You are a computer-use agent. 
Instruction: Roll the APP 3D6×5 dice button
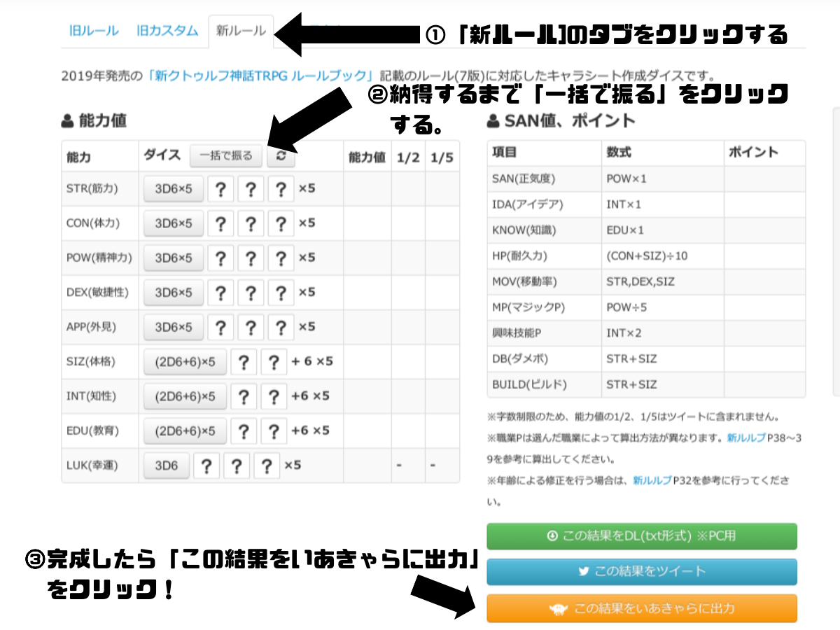(174, 327)
